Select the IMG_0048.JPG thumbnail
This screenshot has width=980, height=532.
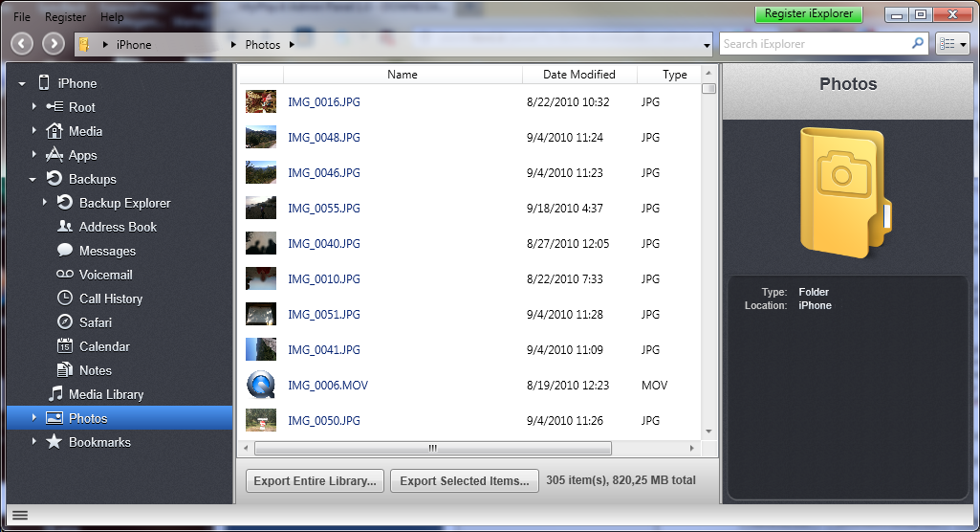261,137
